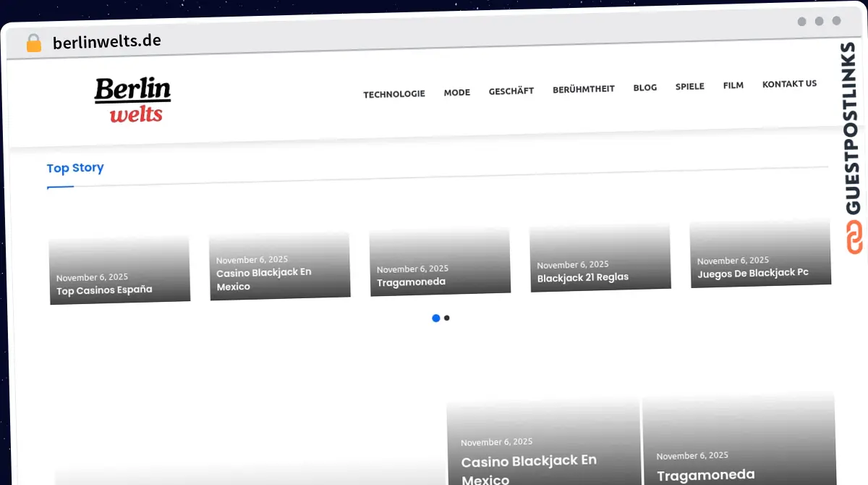The width and height of the screenshot is (868, 485).
Task: Open the Tragamoneda top story card
Action: click(411, 282)
